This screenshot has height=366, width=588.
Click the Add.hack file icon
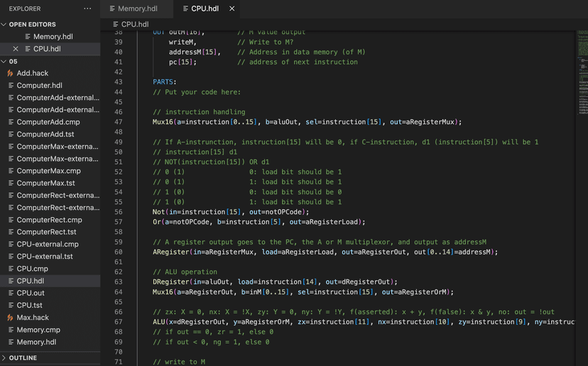coord(11,73)
